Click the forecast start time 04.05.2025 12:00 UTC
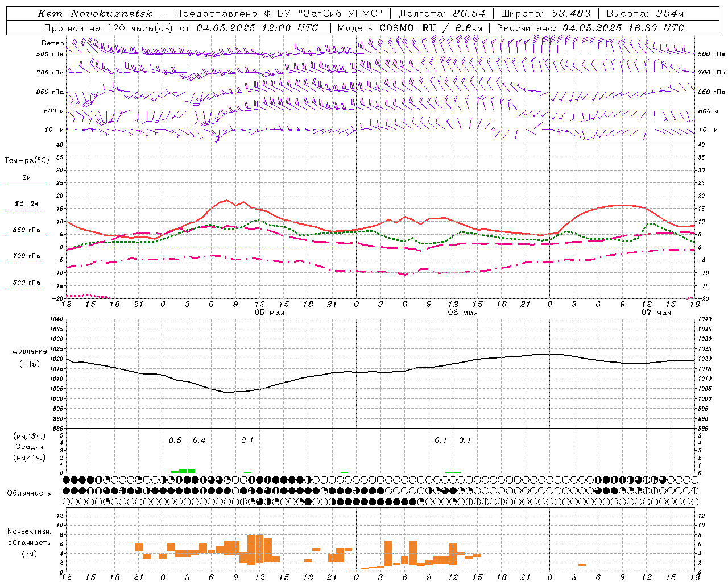This screenshot has width=728, height=582. click(258, 28)
